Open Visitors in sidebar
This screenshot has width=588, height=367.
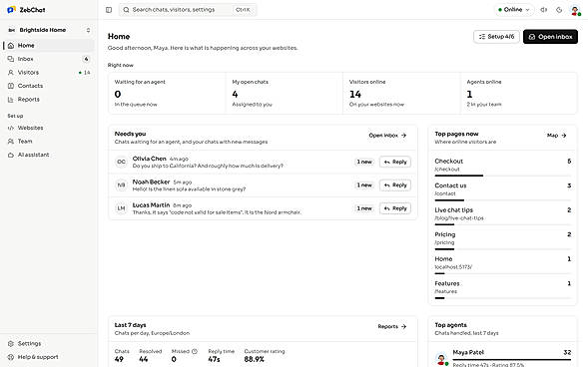point(49,72)
